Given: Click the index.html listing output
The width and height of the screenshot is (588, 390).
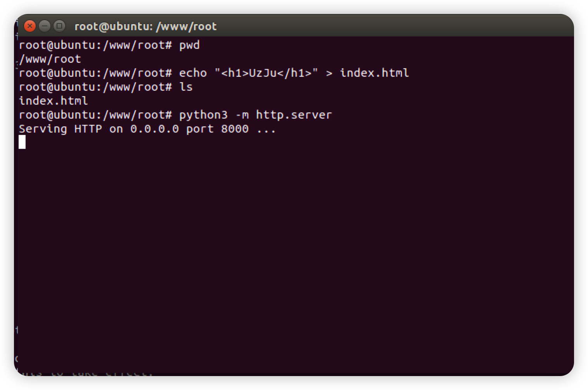Looking at the screenshot, I should click(54, 101).
